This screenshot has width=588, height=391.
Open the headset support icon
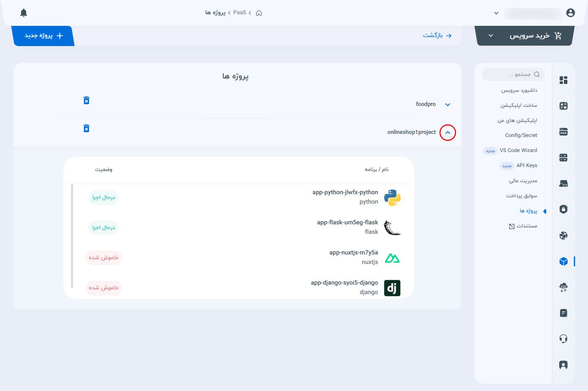tap(563, 339)
